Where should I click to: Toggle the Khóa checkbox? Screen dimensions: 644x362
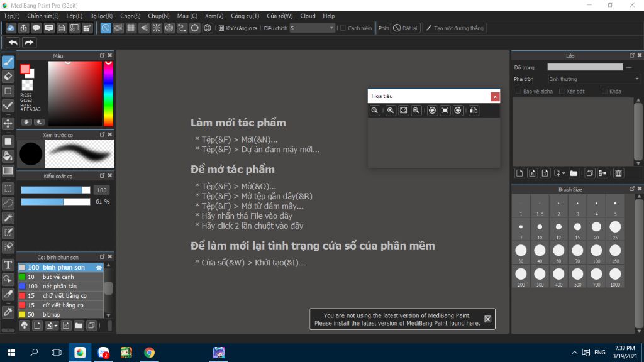604,92
